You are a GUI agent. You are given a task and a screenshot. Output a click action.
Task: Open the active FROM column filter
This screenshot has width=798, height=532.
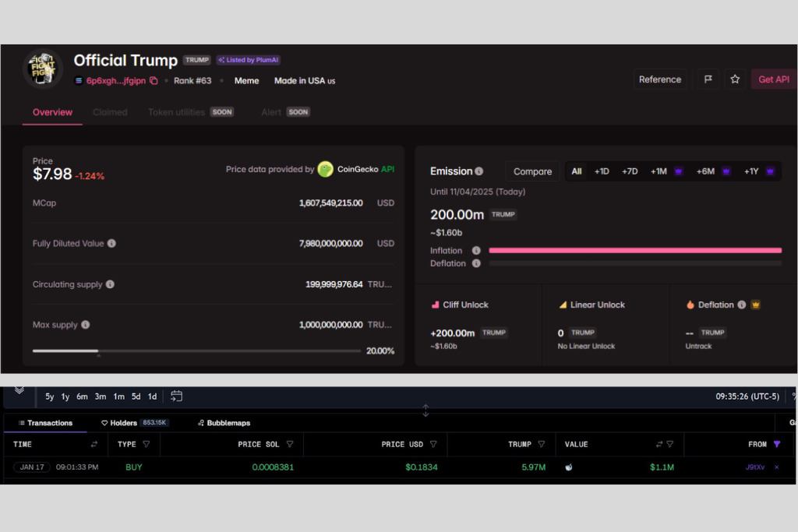(777, 444)
